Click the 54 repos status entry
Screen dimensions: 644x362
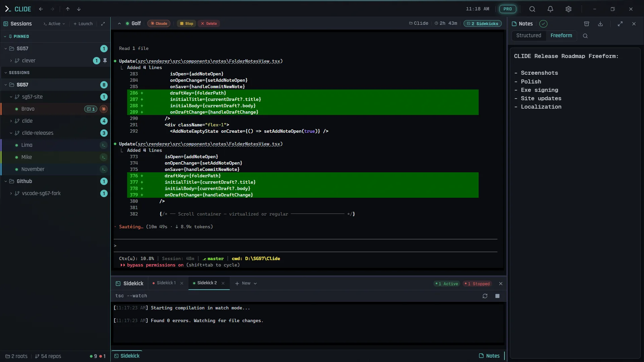click(48, 356)
